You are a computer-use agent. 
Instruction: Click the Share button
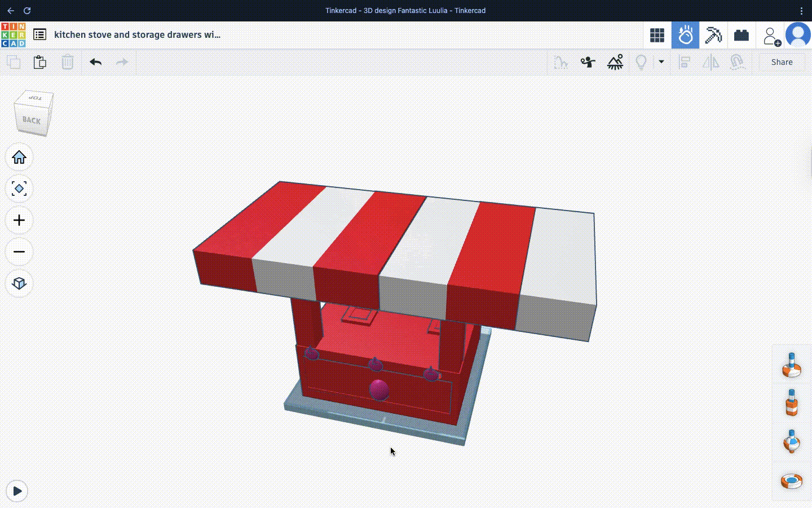pos(782,62)
